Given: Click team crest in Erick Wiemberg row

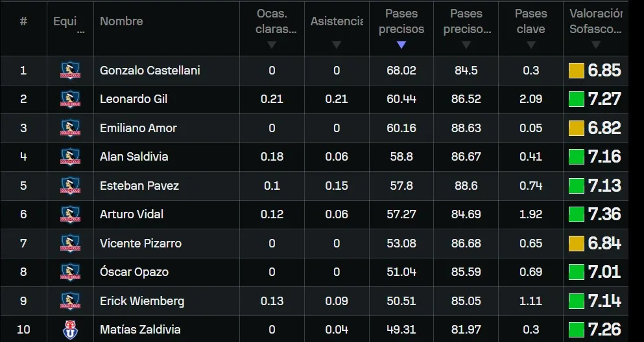Looking at the screenshot, I should click(x=70, y=301).
